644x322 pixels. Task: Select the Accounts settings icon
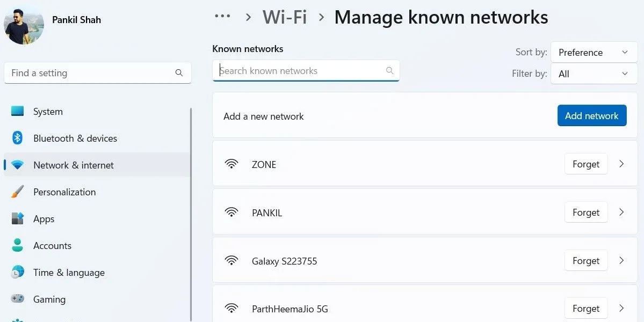tap(18, 245)
